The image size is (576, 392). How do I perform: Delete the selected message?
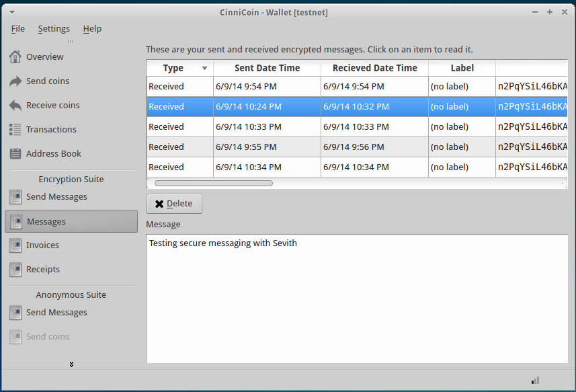point(174,204)
